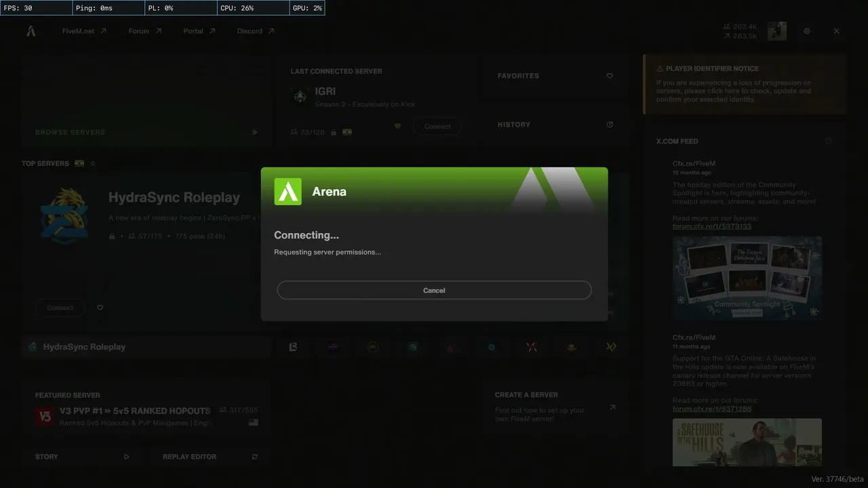Image resolution: width=868 pixels, height=488 pixels.
Task: Toggle the X.com feed power icon
Action: pyautogui.click(x=829, y=141)
